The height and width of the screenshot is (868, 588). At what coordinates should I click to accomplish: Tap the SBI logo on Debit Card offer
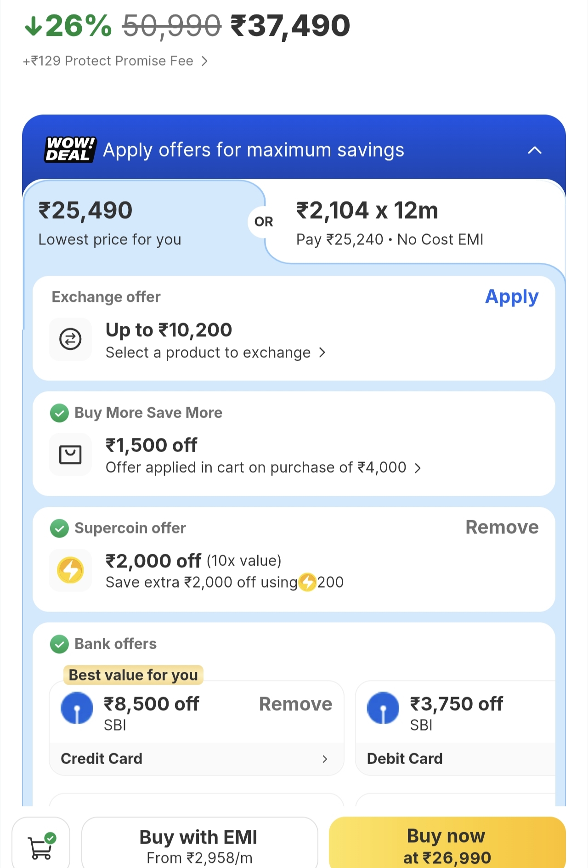coord(383,708)
